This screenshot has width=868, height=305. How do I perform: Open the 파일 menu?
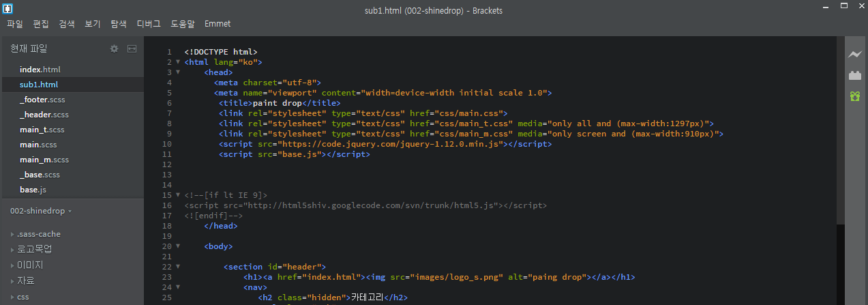pos(15,24)
